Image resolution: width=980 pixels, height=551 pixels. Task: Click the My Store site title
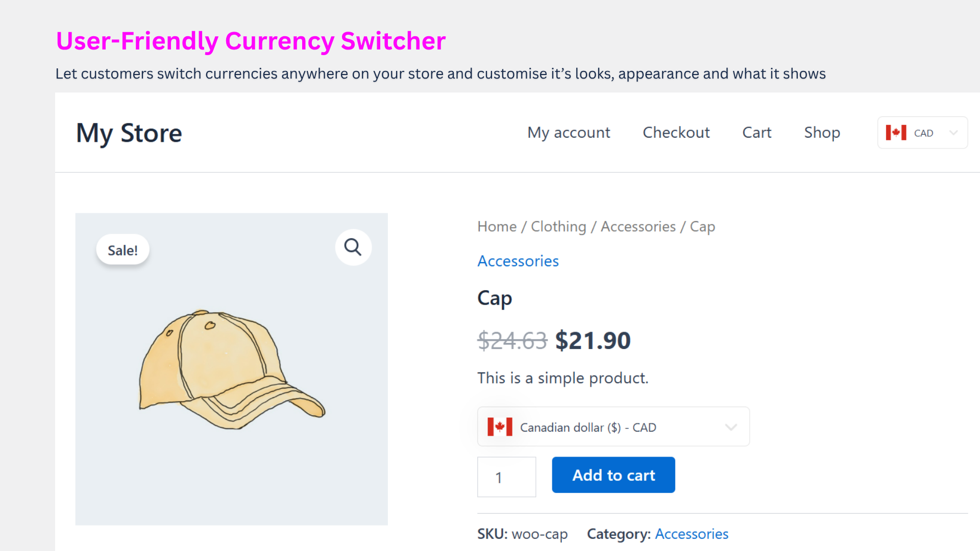click(x=129, y=133)
